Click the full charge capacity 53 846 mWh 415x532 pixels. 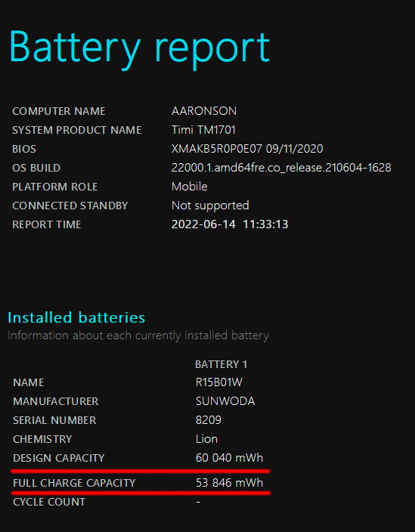pyautogui.click(x=229, y=483)
